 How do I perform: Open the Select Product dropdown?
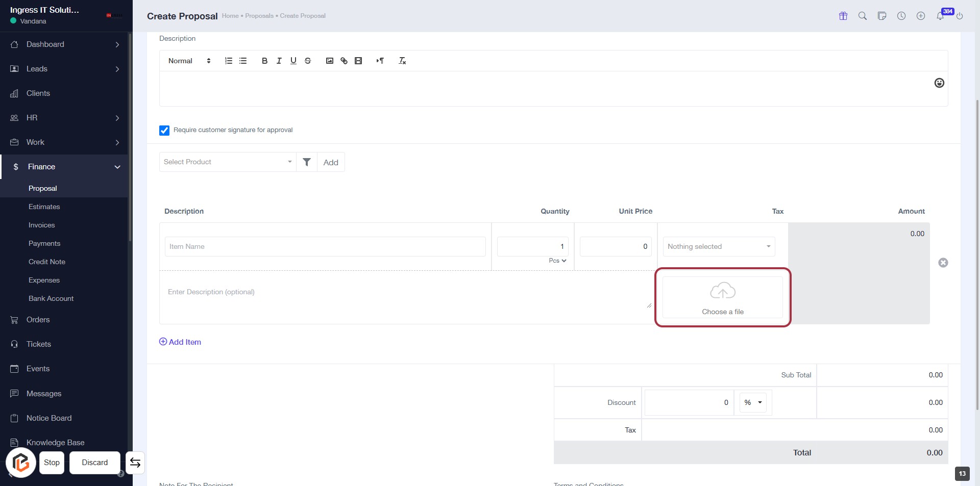228,162
